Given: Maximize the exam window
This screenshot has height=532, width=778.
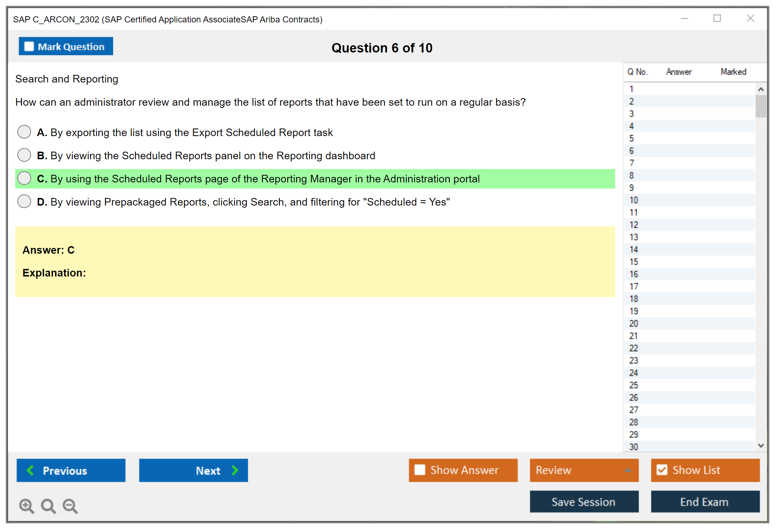Looking at the screenshot, I should click(717, 18).
